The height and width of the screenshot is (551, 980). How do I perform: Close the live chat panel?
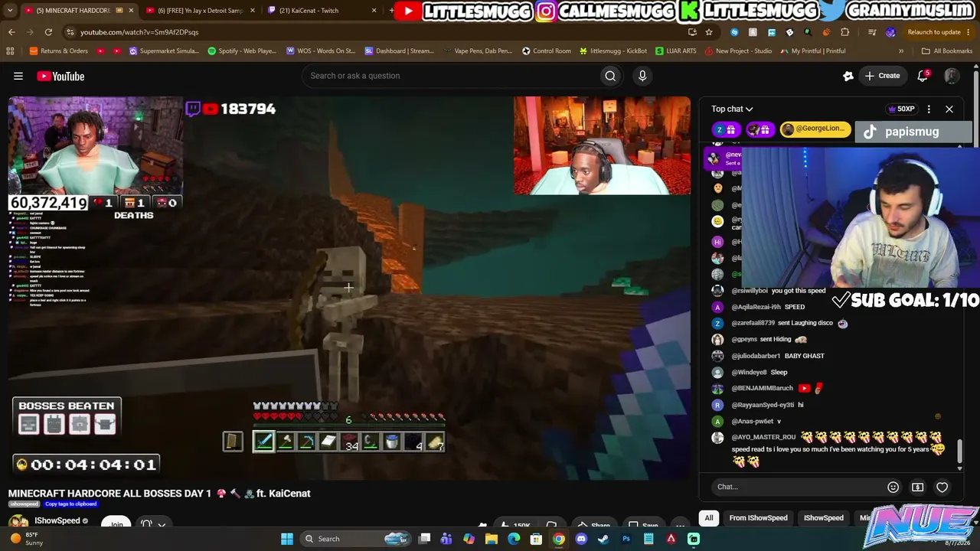(949, 109)
